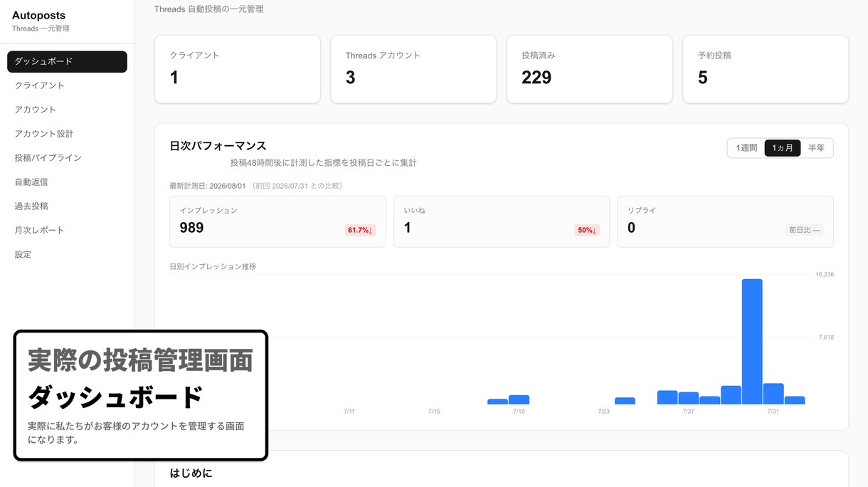Click the 日別インプレッション推移 chart title
This screenshot has width=868, height=487.
pos(213,267)
